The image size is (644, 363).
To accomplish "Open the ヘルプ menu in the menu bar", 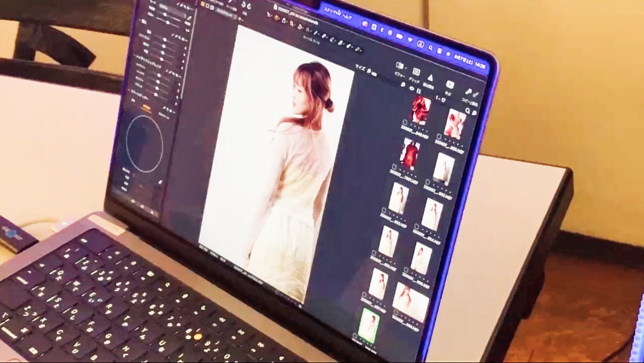I will click(347, 16).
